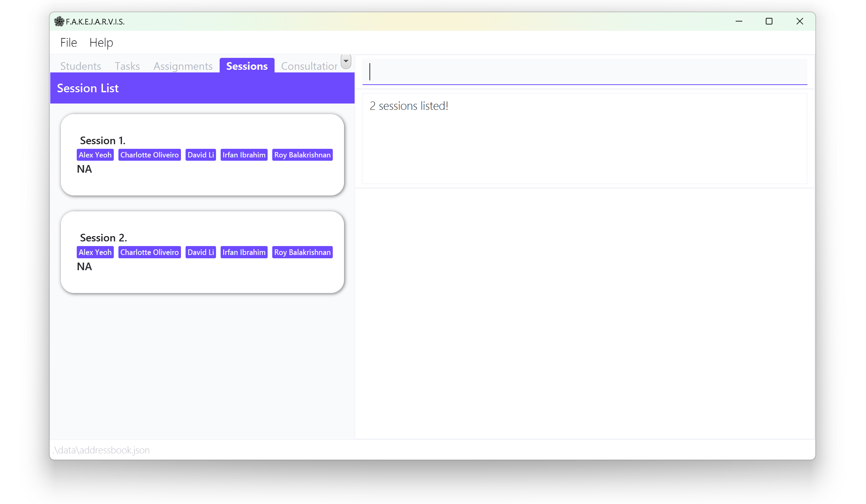Select the Session 1. card title
Viewport: 866px width, 504px height.
(x=103, y=141)
